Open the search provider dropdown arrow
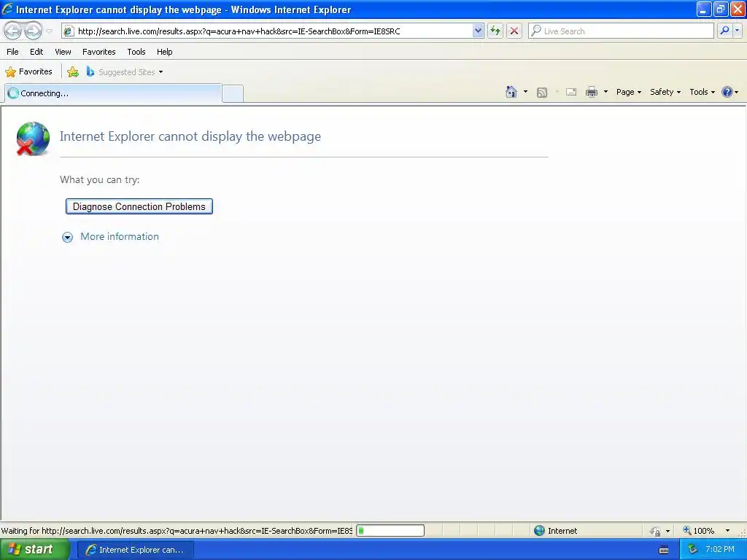Viewport: 747px width, 560px height. tap(737, 31)
